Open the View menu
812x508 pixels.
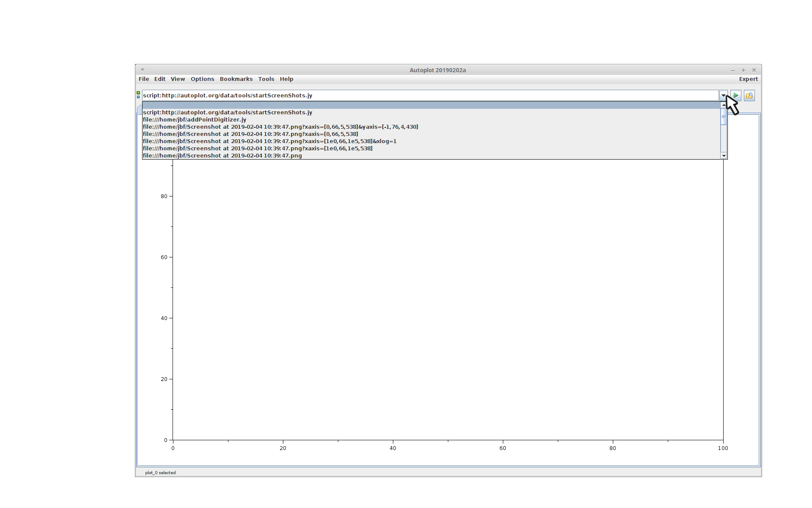(x=178, y=79)
